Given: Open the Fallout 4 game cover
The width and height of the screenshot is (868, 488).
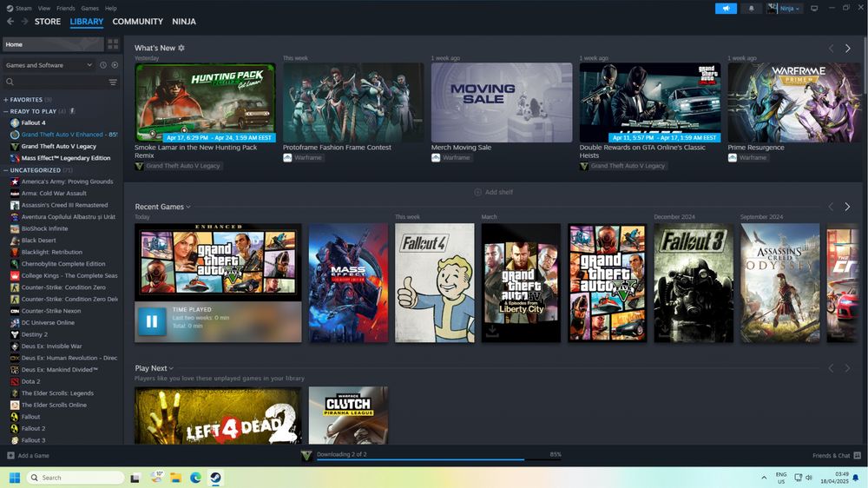Looking at the screenshot, I should pyautogui.click(x=435, y=283).
